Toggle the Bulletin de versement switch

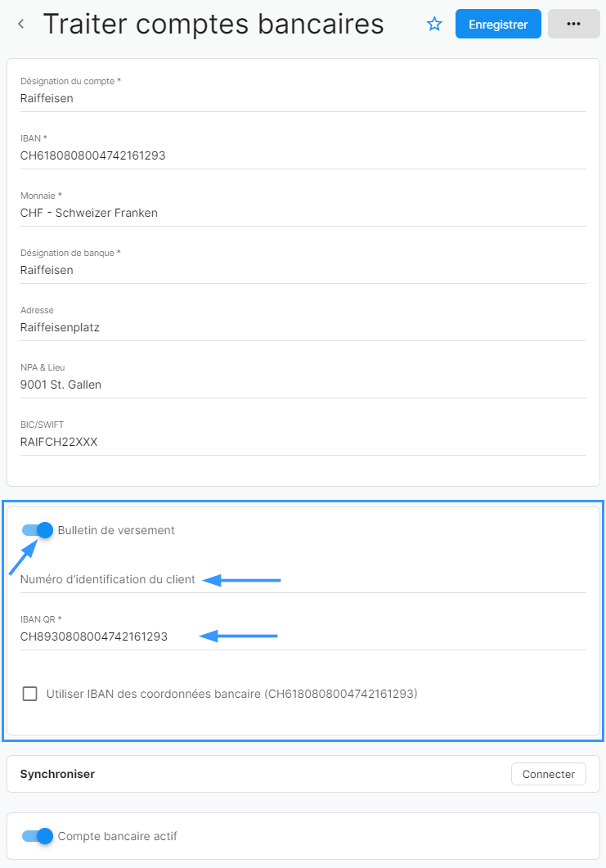(x=37, y=530)
